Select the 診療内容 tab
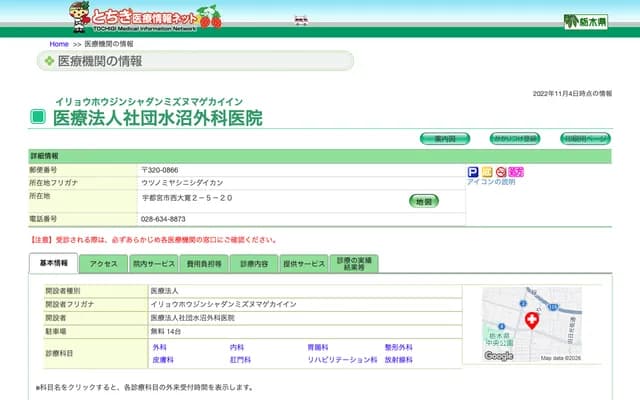This screenshot has width=640, height=400. pyautogui.click(x=254, y=264)
